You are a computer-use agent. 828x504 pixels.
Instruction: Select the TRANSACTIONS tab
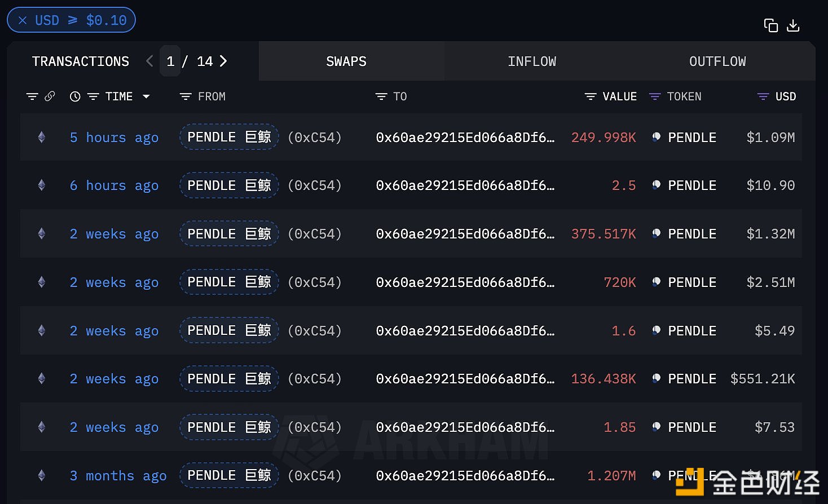81,61
